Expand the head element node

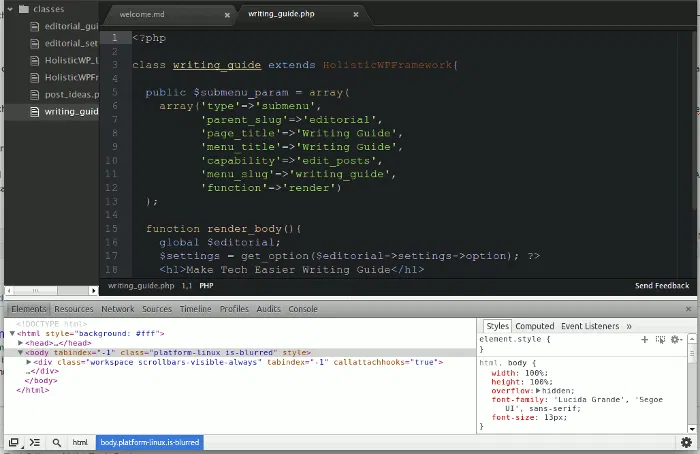tap(21, 343)
